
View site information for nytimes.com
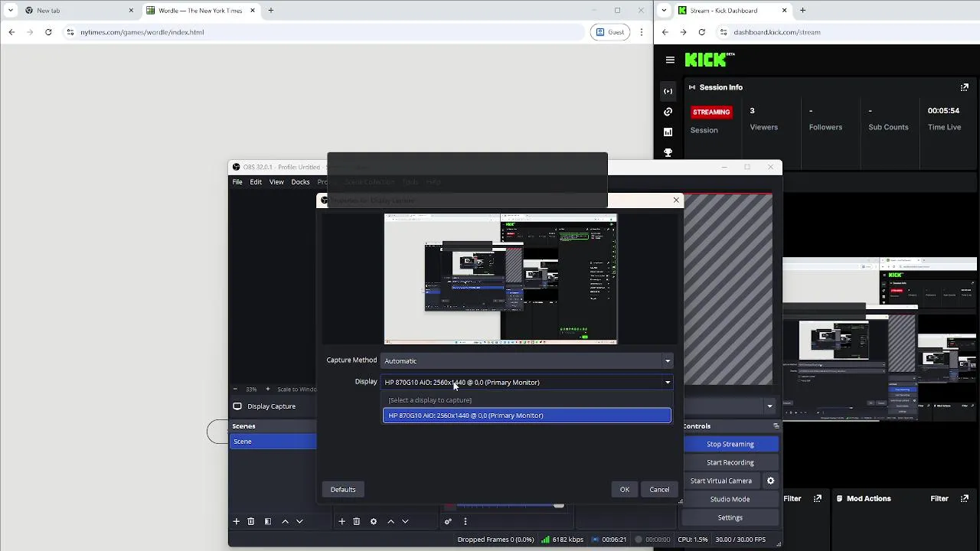pyautogui.click(x=70, y=32)
